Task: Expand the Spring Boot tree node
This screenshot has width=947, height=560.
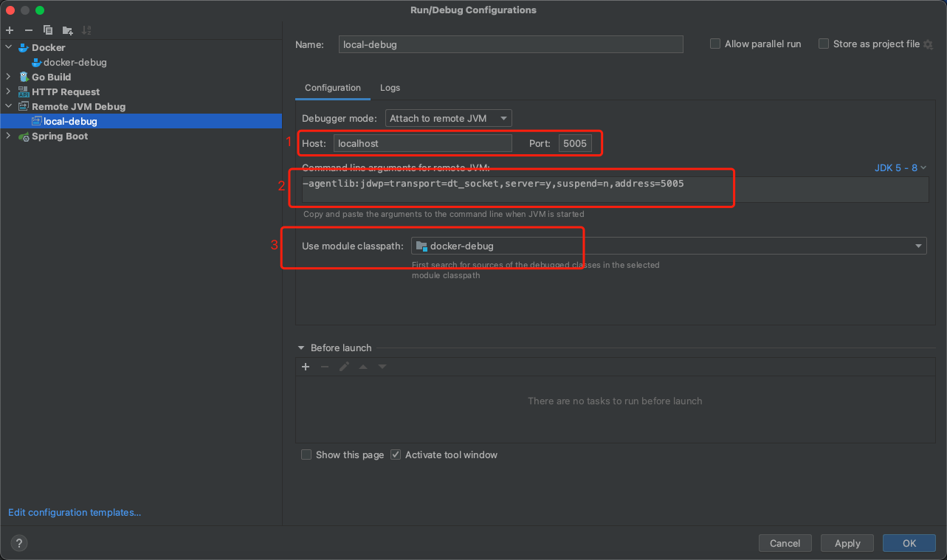Action: (9, 136)
